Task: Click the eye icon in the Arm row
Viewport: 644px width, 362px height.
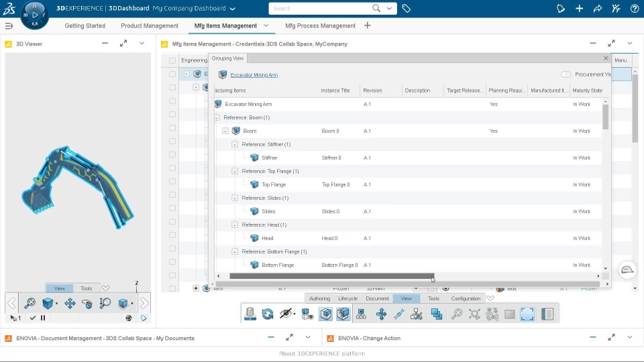Action: 445,288
